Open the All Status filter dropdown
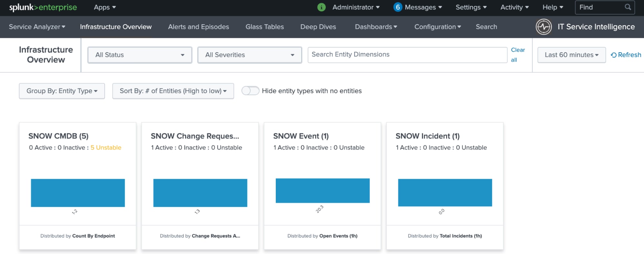The height and width of the screenshot is (254, 644). 140,55
